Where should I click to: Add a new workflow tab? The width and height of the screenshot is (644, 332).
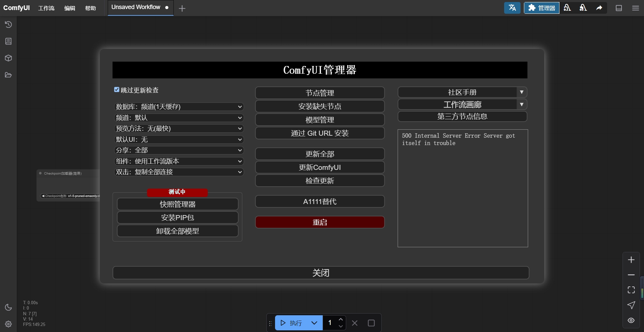click(x=182, y=8)
